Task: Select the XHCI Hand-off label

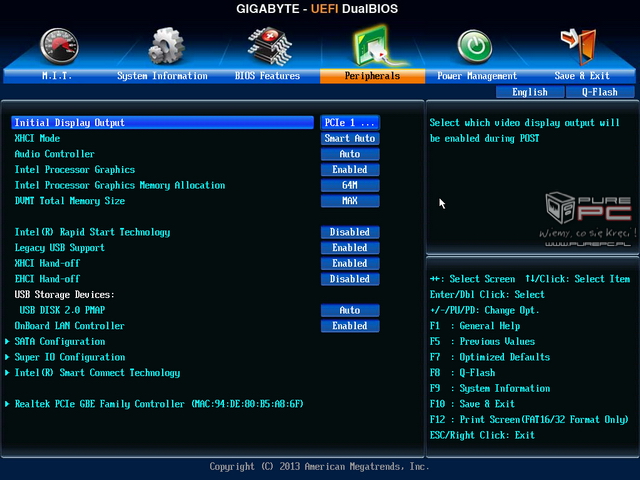Action: tap(47, 263)
